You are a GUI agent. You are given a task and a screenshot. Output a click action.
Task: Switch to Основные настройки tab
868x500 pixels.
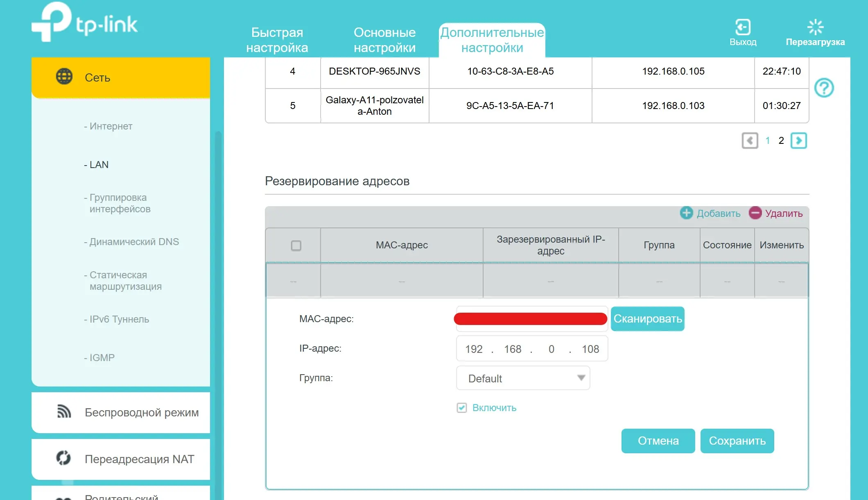384,40
